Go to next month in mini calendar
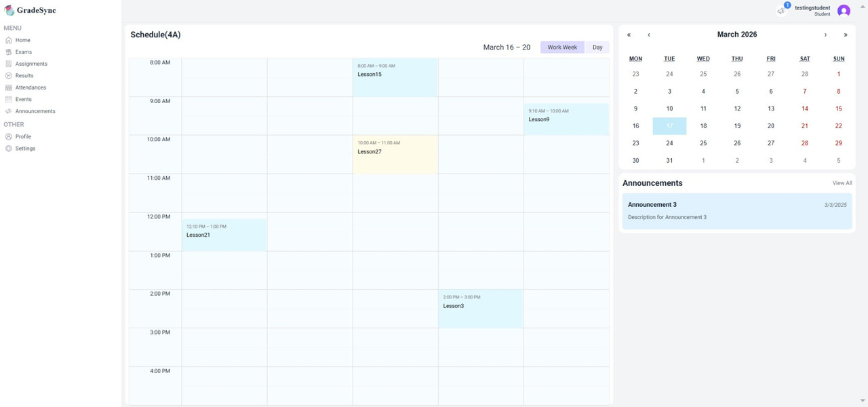868x407 pixels. click(x=825, y=35)
